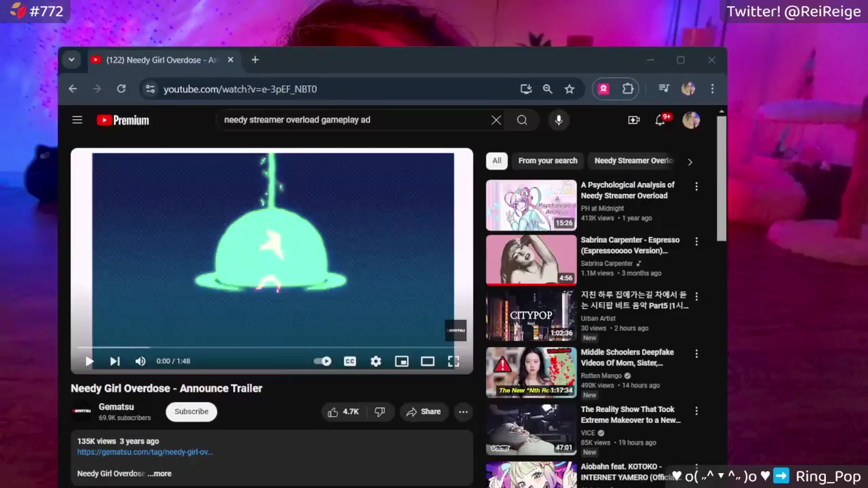The width and height of the screenshot is (868, 488).
Task: Play the Needy Girl Overdose trailer
Action: pyautogui.click(x=90, y=361)
